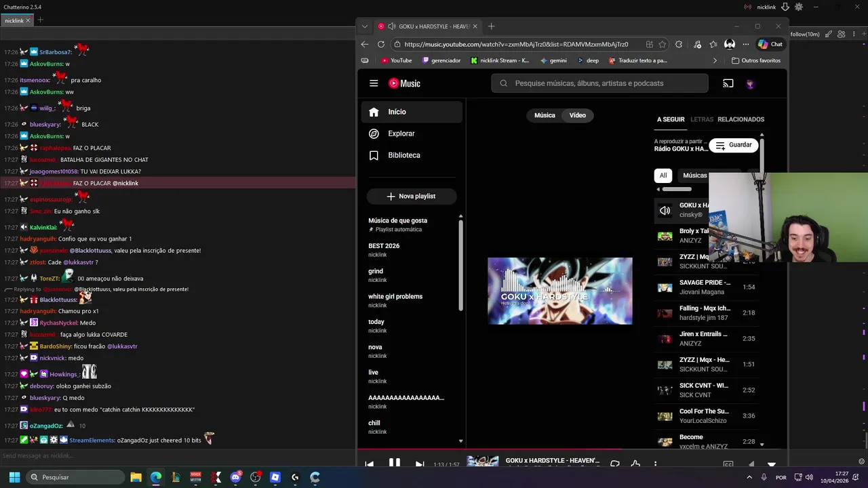
Task: Click the YouTube Music logo
Action: pos(404,83)
